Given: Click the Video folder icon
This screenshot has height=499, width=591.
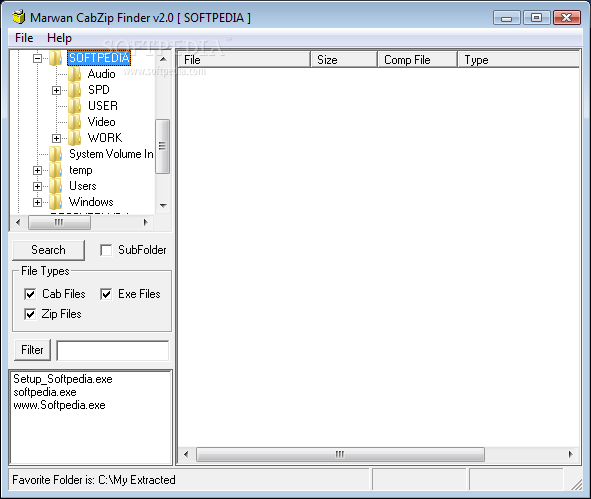Looking at the screenshot, I should click(x=75, y=122).
